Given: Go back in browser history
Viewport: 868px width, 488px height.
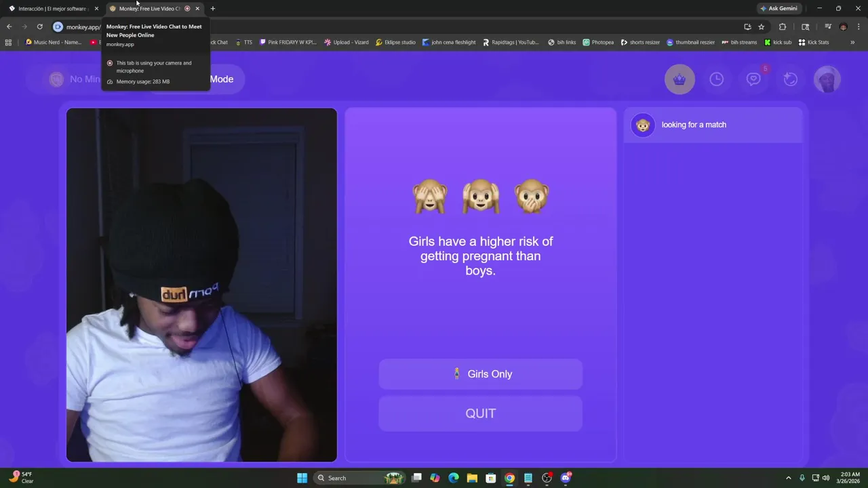Looking at the screenshot, I should pos(9,26).
